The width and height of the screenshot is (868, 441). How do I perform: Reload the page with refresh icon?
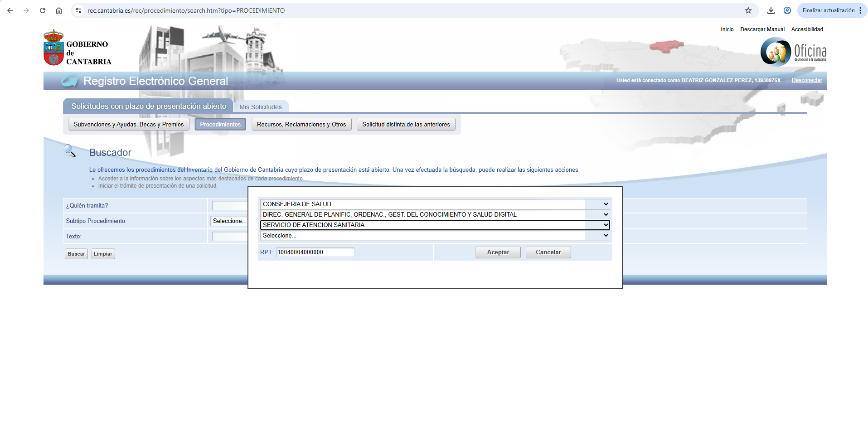43,10
